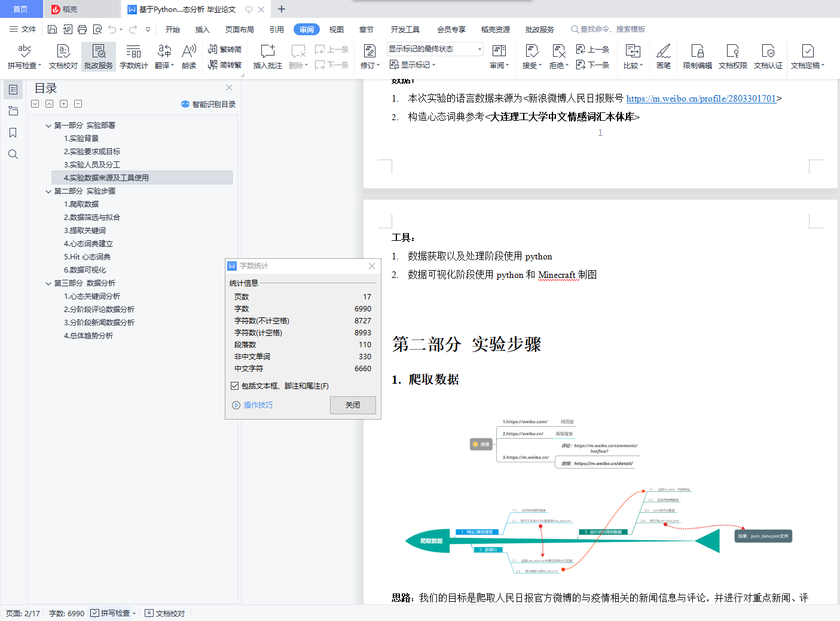The width and height of the screenshot is (840, 621).
Task: Click 关闭 button in 字数统计 dialog
Action: click(353, 405)
